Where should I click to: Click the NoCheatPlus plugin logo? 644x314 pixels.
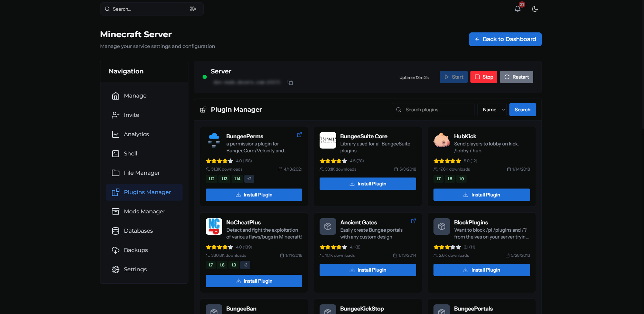click(x=214, y=226)
